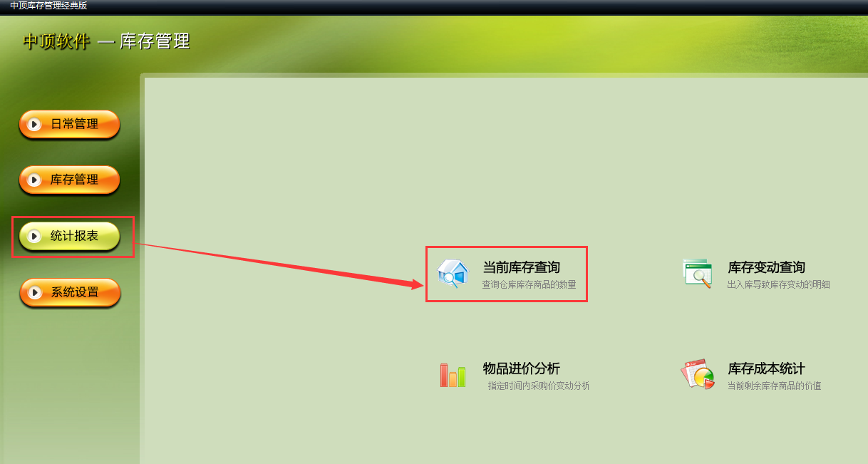Image resolution: width=868 pixels, height=464 pixels.
Task: Open the 当前库存查询 title link
Action: [x=522, y=268]
